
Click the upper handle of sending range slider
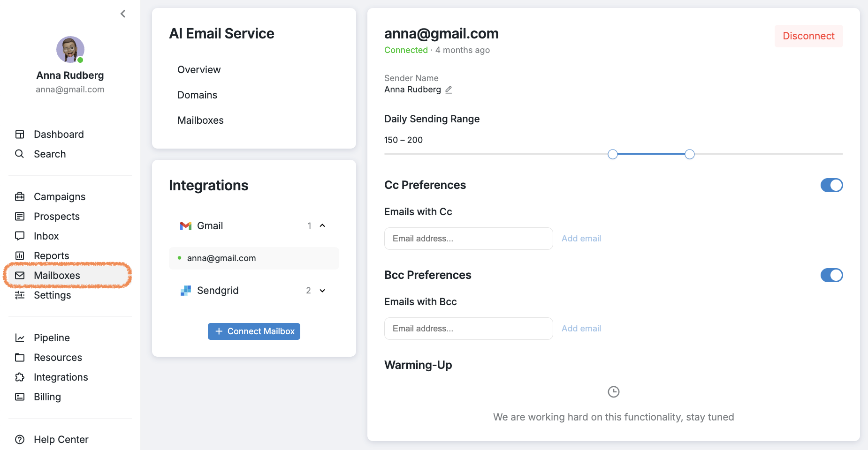click(x=689, y=154)
